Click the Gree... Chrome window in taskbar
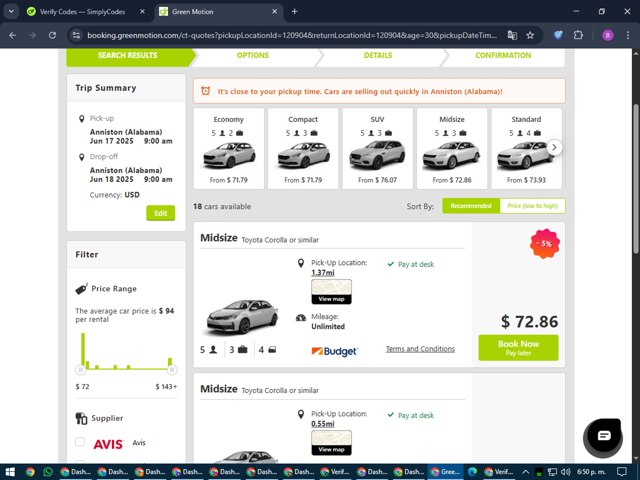The width and height of the screenshot is (640, 480). point(445,472)
